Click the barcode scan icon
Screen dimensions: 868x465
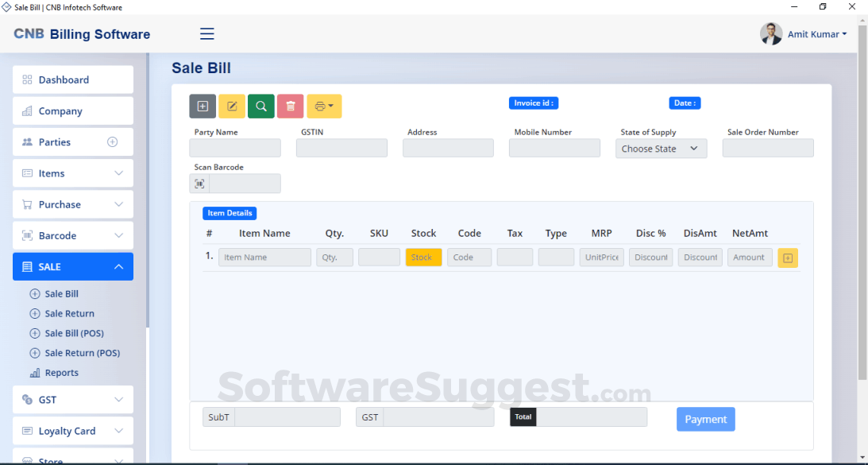(x=200, y=184)
